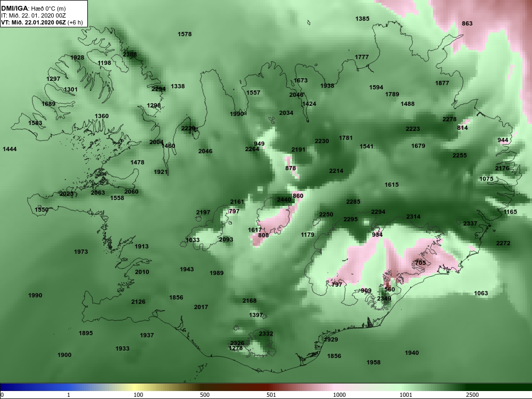The width and height of the screenshot is (532, 399).
Task: Click the 1877 height value
Action: 442,84
